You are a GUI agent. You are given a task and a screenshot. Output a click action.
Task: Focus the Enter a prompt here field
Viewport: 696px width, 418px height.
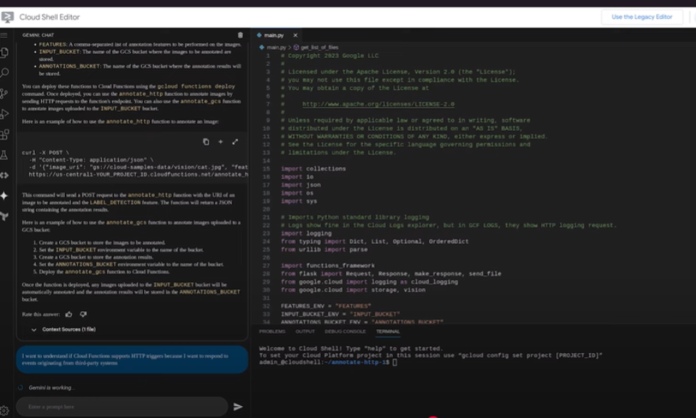(x=122, y=406)
